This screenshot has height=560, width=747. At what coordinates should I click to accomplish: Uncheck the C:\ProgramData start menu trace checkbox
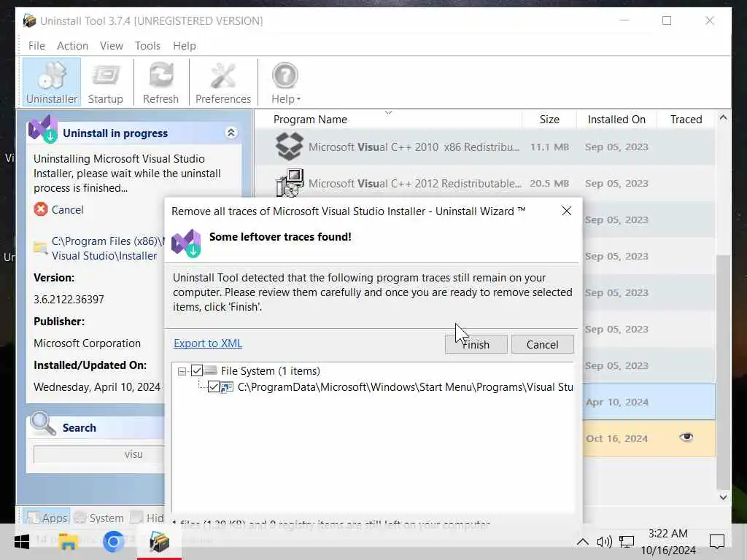214,386
